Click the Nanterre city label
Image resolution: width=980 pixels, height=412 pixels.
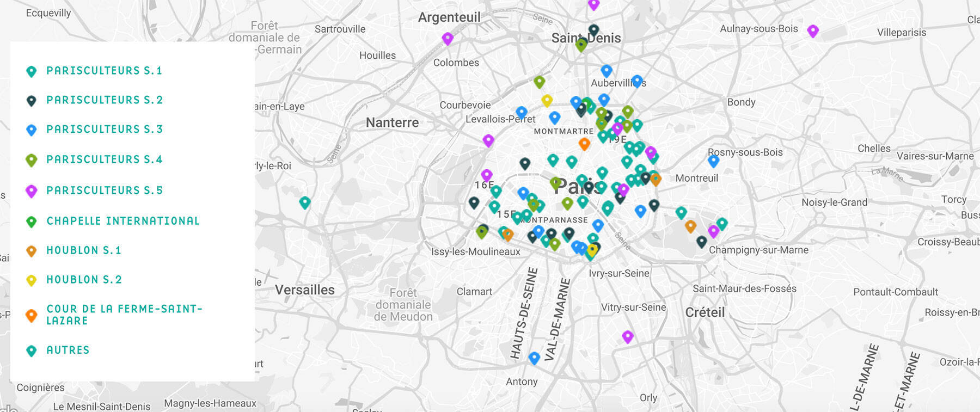tap(393, 123)
